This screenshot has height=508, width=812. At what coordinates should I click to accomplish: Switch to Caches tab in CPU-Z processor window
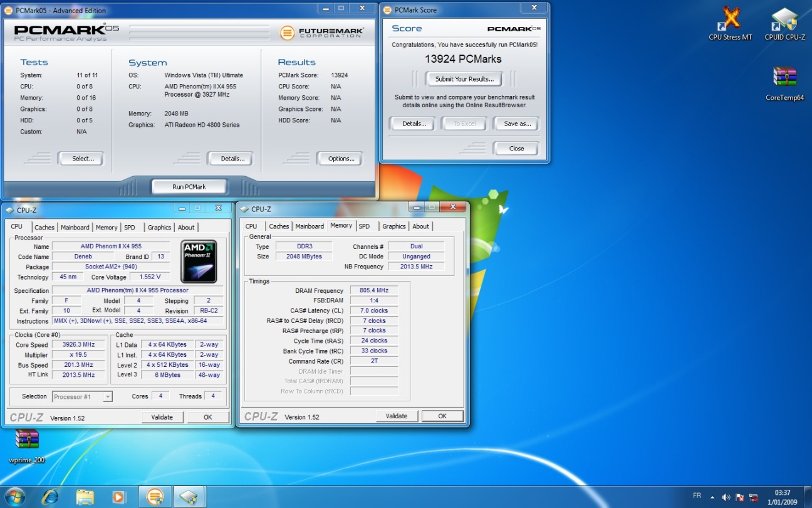point(44,228)
